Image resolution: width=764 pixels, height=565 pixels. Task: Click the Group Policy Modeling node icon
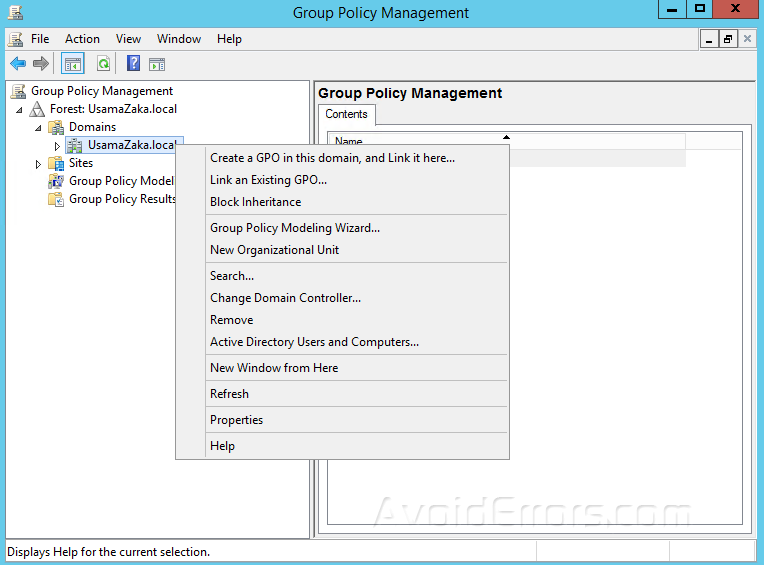tap(56, 181)
